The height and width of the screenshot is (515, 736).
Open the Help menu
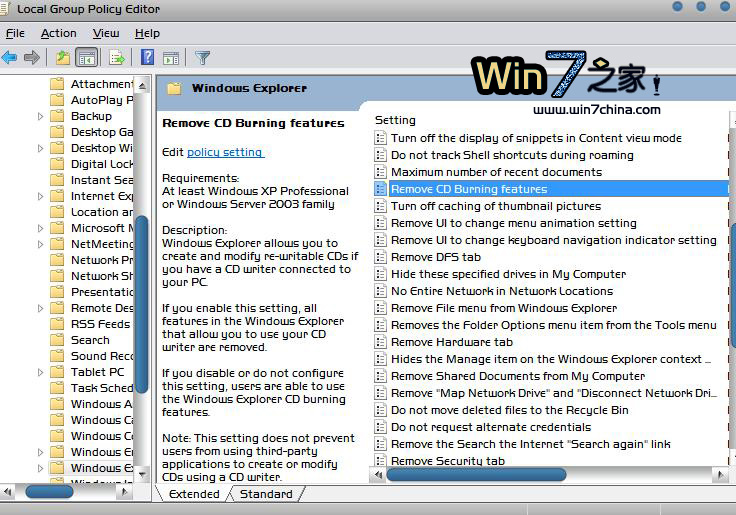pyautogui.click(x=147, y=33)
